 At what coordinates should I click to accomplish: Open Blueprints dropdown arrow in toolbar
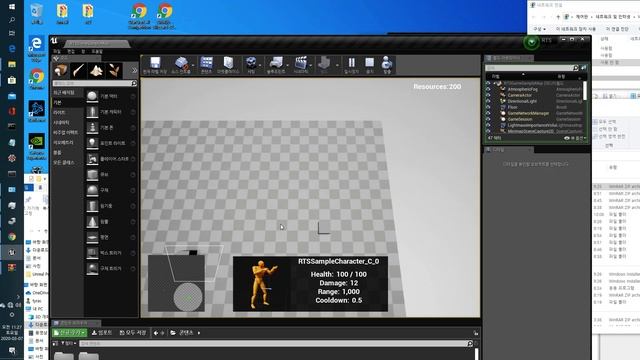point(288,65)
